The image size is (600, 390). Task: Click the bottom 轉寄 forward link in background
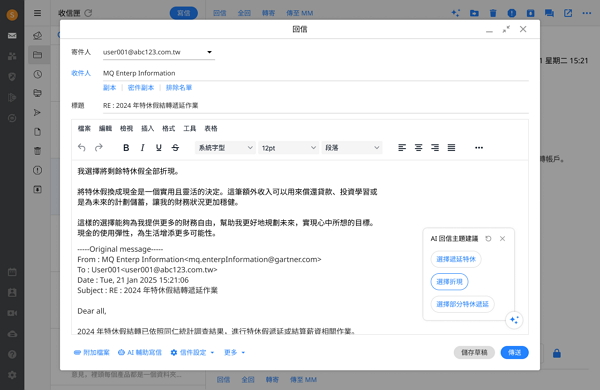272,380
